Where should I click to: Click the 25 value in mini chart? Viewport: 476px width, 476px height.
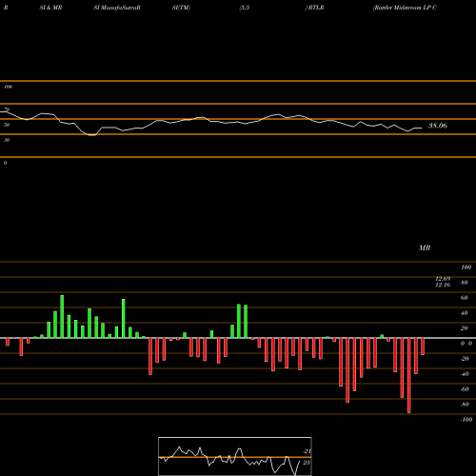[307, 463]
